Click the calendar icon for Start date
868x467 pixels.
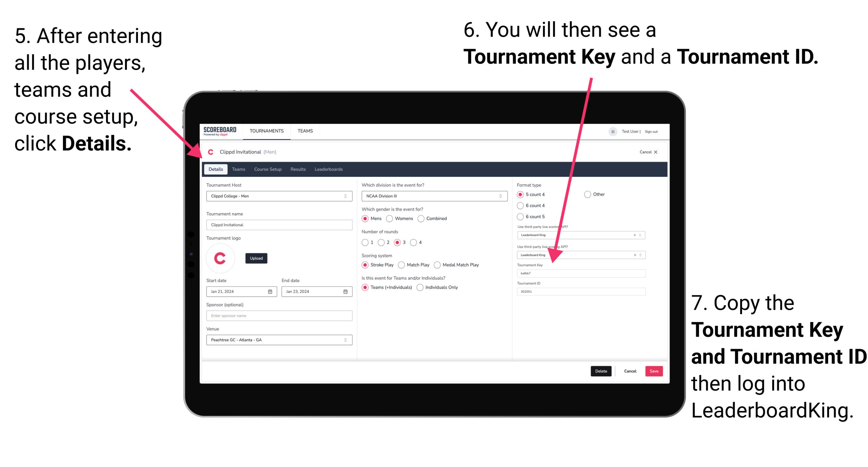(x=270, y=291)
